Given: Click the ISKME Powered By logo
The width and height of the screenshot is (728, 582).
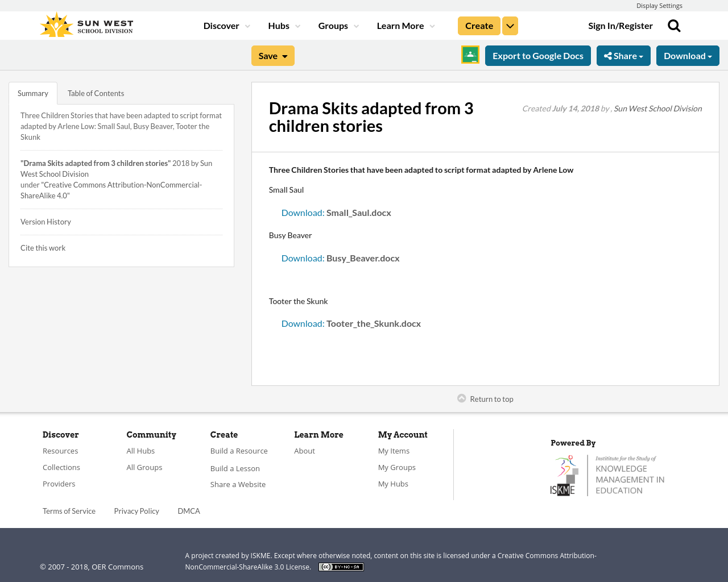Looking at the screenshot, I should [607, 474].
